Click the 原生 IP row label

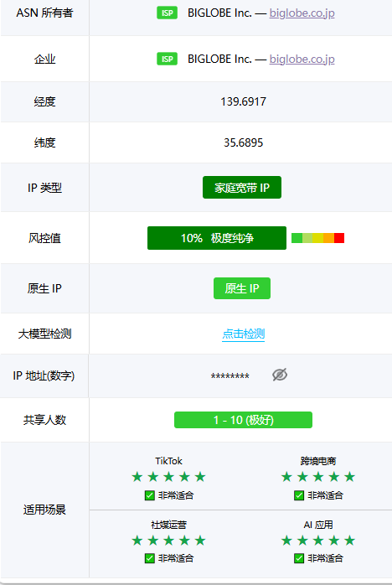point(44,288)
